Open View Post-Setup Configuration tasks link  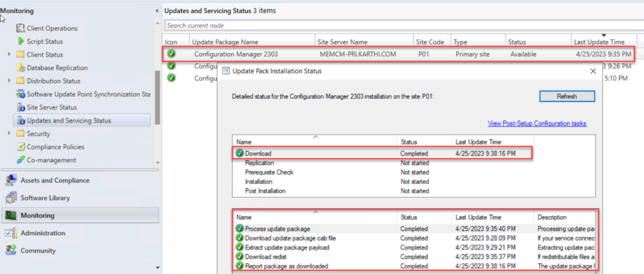point(536,123)
